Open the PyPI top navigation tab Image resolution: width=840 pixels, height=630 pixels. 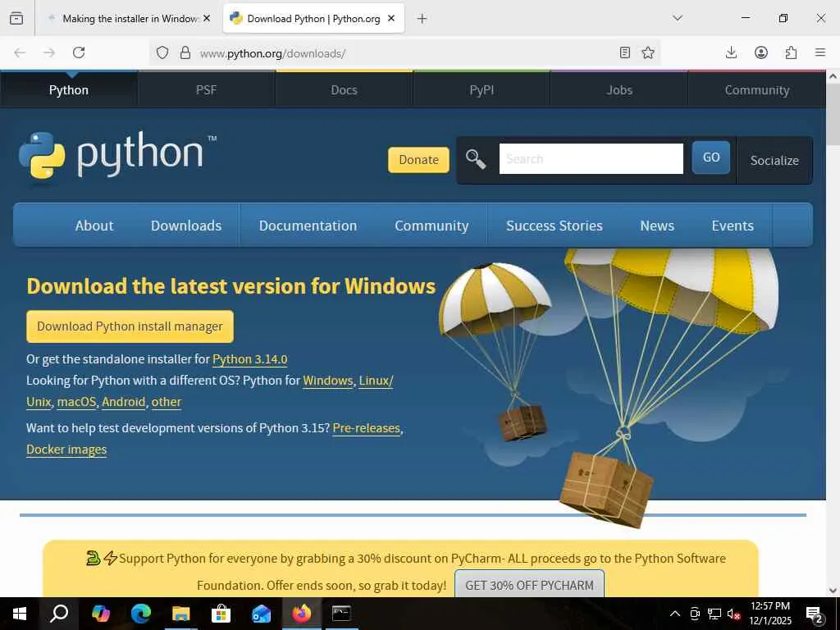click(482, 90)
